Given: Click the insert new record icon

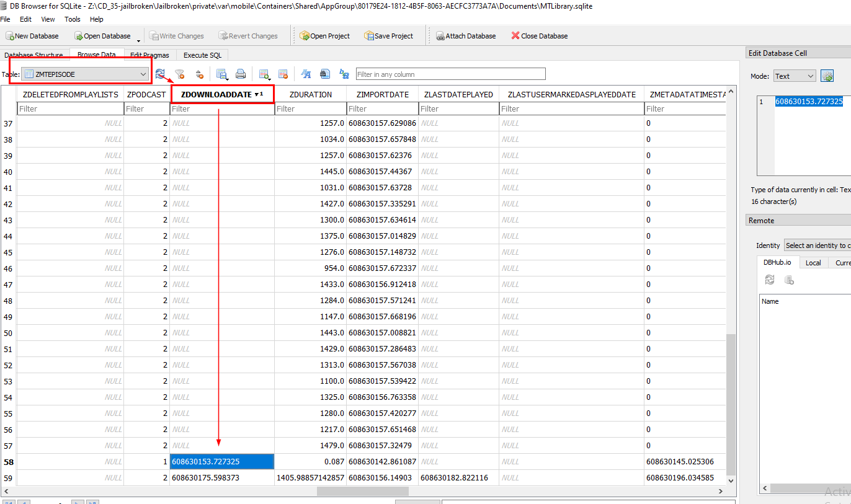Looking at the screenshot, I should click(264, 74).
